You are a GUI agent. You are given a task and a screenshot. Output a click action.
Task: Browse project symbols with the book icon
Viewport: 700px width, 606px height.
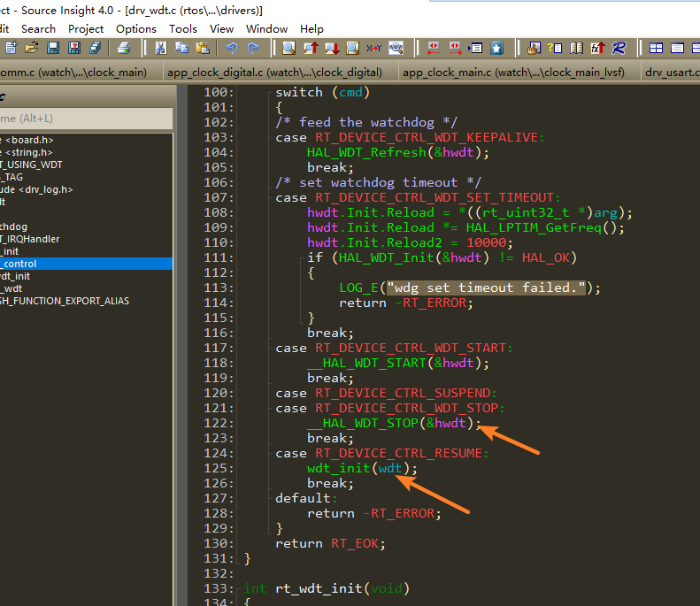click(x=576, y=48)
